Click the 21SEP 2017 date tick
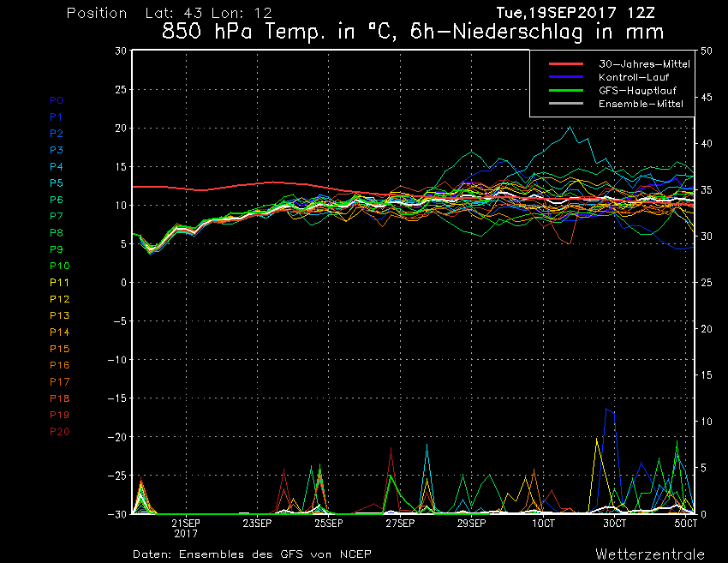 pos(186,527)
